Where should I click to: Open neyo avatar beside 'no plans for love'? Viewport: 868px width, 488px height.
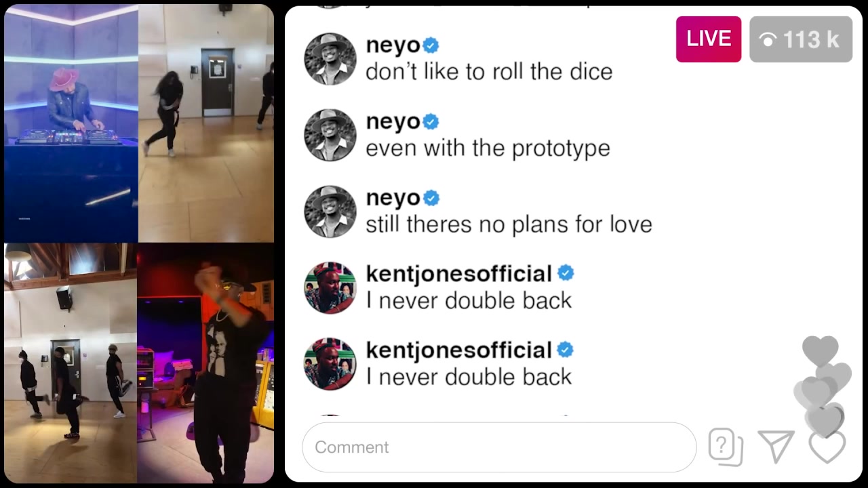pos(330,211)
